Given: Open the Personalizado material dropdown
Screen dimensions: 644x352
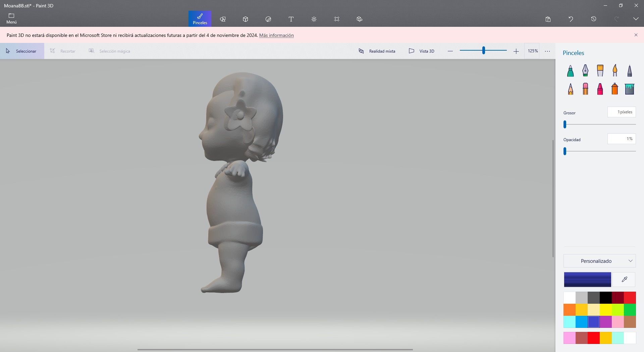Looking at the screenshot, I should pyautogui.click(x=600, y=261).
